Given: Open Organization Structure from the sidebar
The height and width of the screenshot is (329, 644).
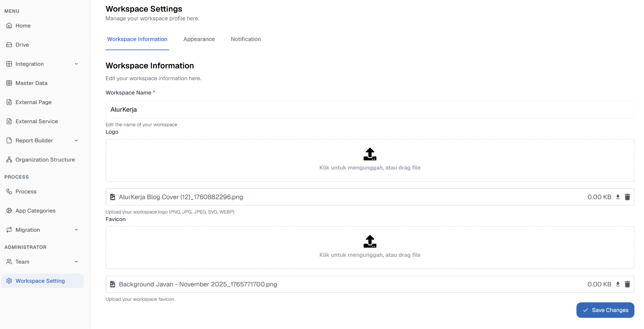Looking at the screenshot, I should tap(42, 160).
